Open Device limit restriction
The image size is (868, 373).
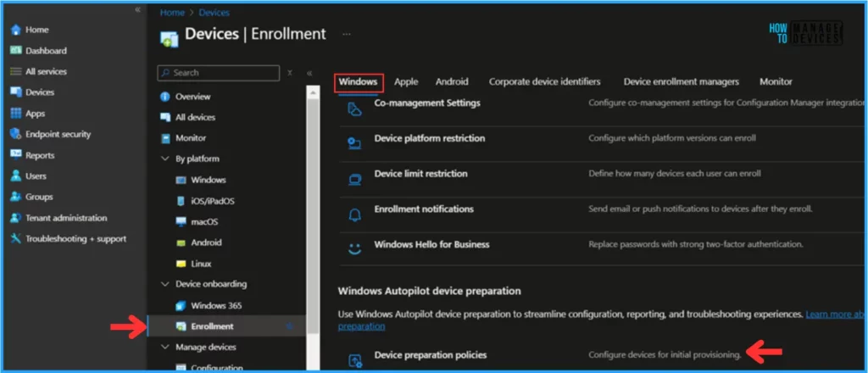[420, 174]
